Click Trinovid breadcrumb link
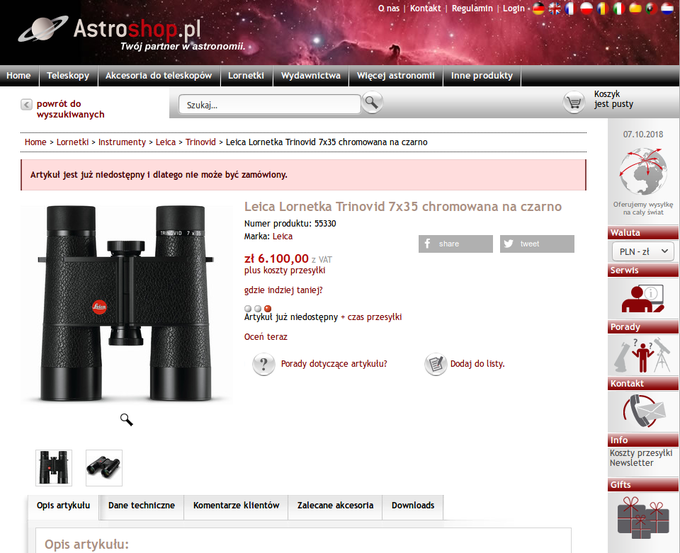Viewport: 680px width, 553px height. (x=200, y=142)
